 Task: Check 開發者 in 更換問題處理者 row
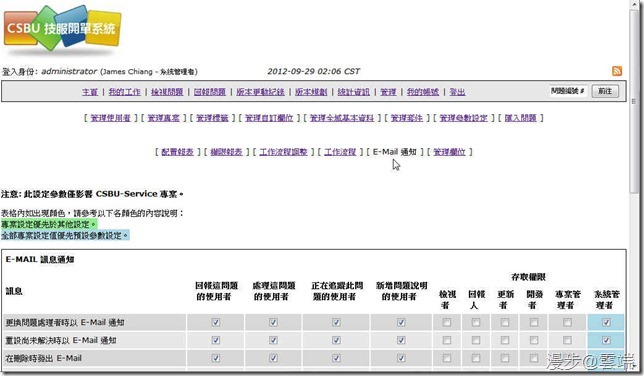click(534, 323)
